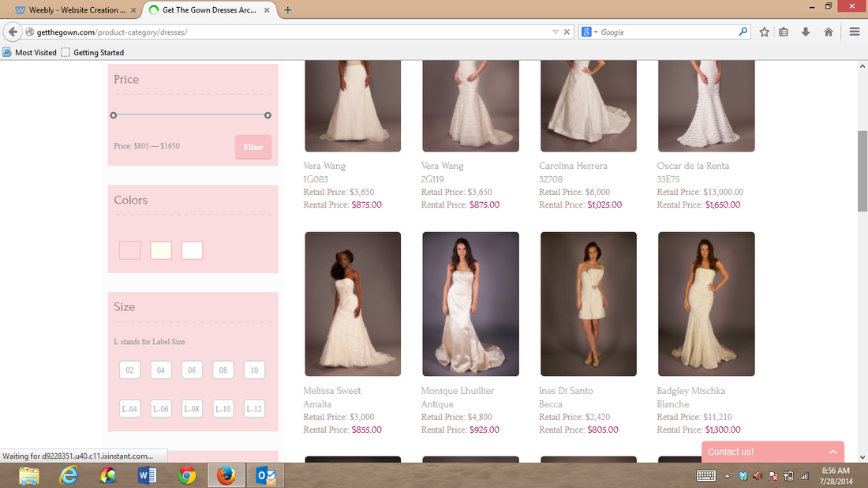
Task: Open the Melissa Sweet Amalia dress photo
Action: pos(353,304)
